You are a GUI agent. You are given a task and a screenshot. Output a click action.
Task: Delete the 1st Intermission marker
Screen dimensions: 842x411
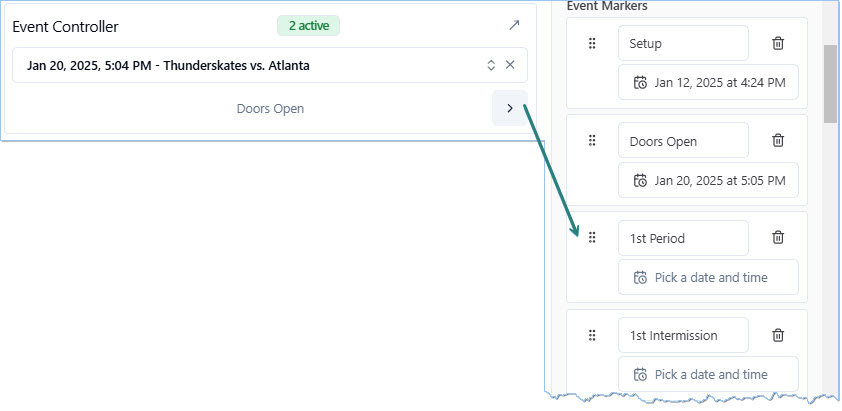pos(778,336)
